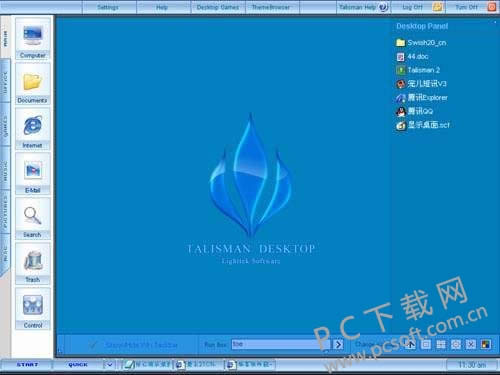The image size is (500, 375).
Task: Toggle the Show/Hide Win Taskbar checkbox
Action: coord(93,345)
